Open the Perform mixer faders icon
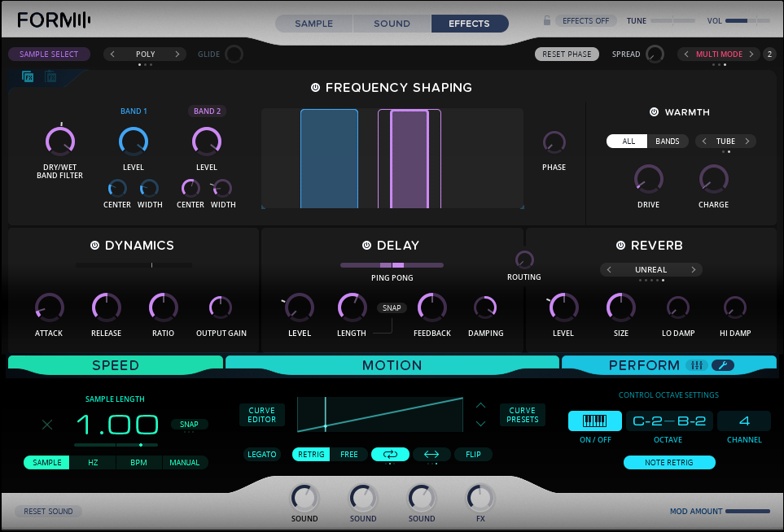This screenshot has height=532, width=784. [x=697, y=365]
